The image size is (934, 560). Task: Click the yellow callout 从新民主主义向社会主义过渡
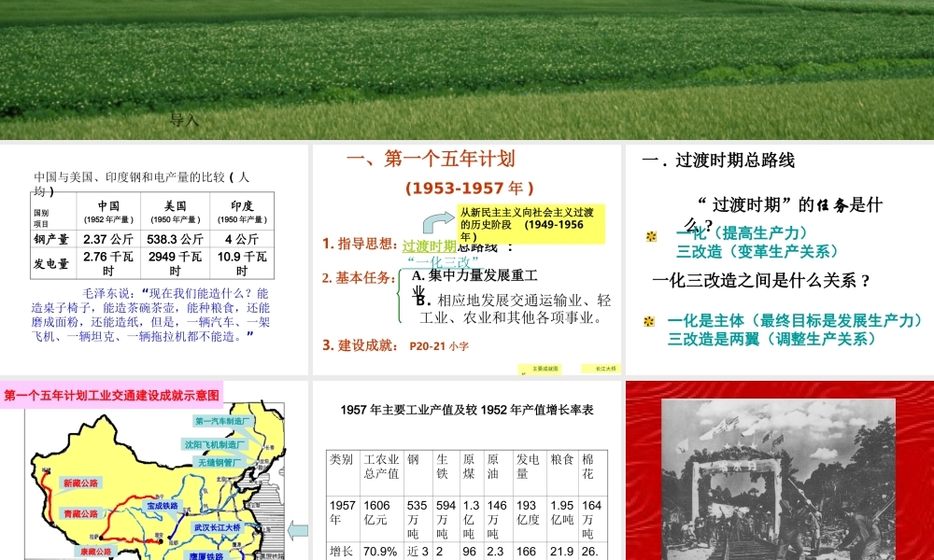531,224
